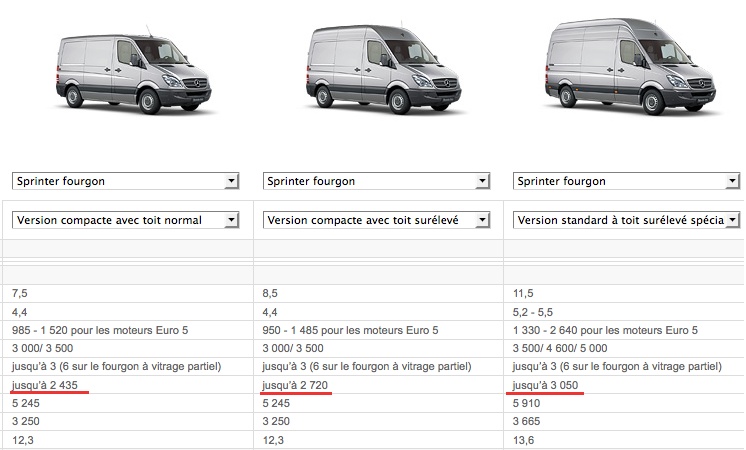This screenshot has width=746, height=450.
Task: Click the 'jusqu'à 2 720' value
Action: point(295,385)
